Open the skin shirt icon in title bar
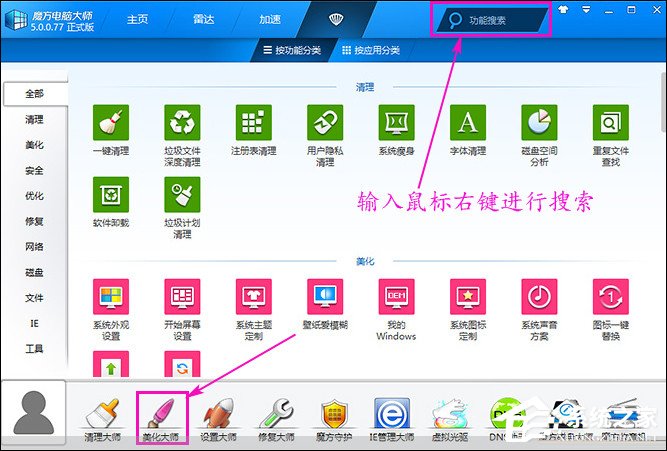The height and width of the screenshot is (451, 667). [x=563, y=10]
